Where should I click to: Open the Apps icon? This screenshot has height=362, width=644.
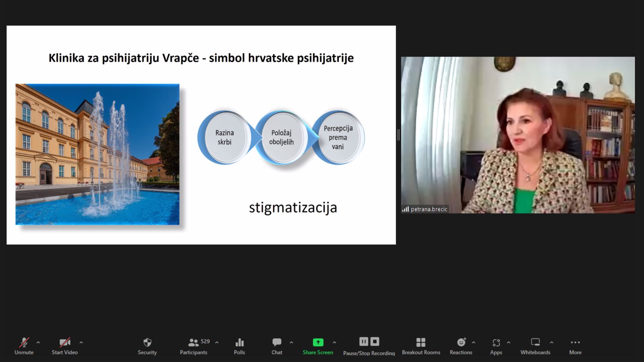(x=496, y=342)
